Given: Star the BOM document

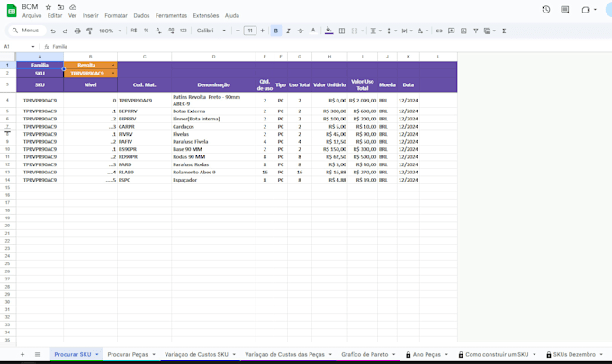Looking at the screenshot, I should point(49,7).
